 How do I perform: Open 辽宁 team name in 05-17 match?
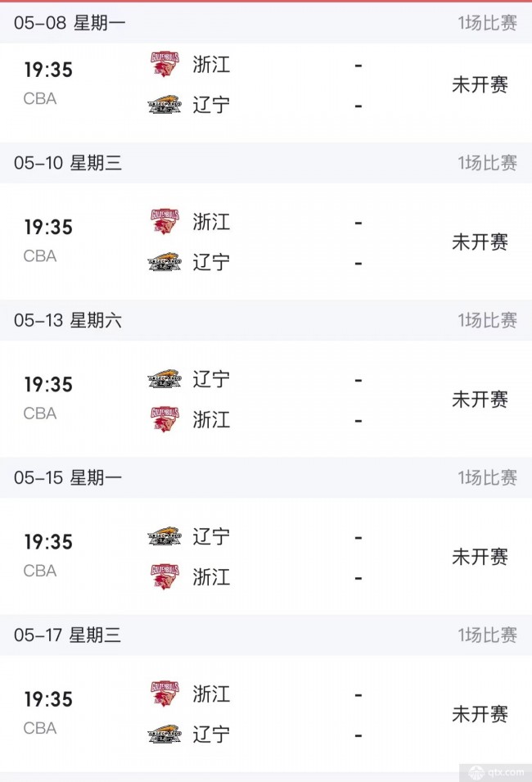pyautogui.click(x=211, y=735)
